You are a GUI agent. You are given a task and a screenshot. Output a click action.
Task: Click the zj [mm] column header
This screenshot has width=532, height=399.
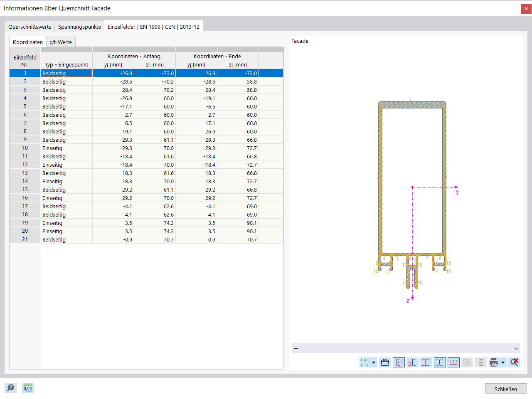[x=238, y=64]
